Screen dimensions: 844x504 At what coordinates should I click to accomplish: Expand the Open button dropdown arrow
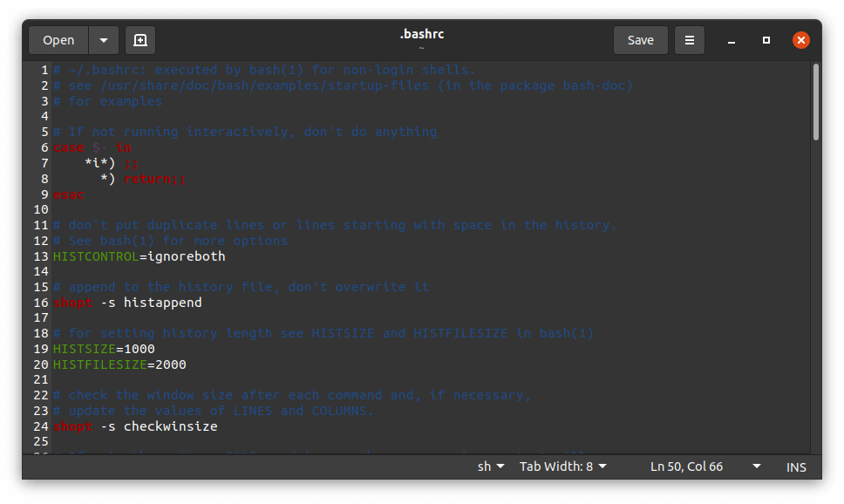(x=103, y=39)
